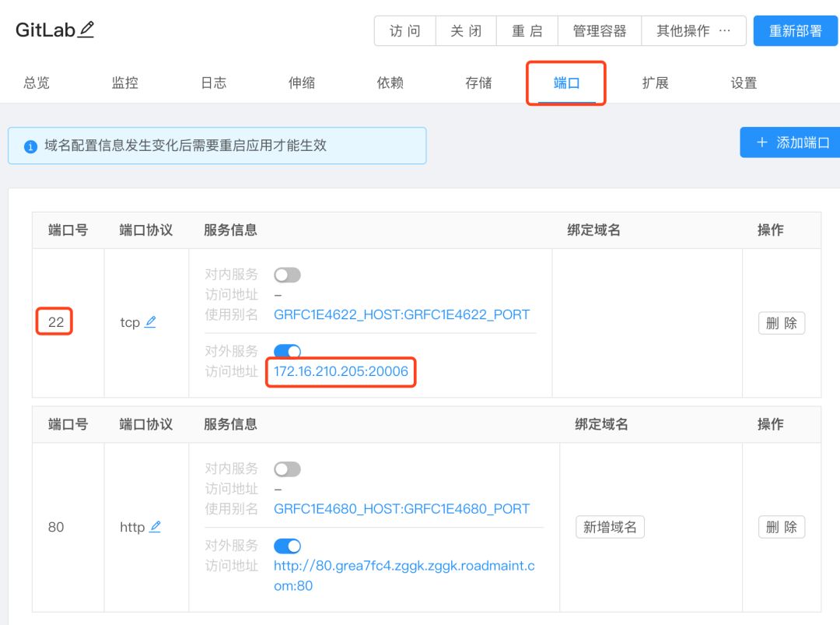Click 新增域名 button for port 80
Viewport: 840px width, 625px height.
(611, 527)
